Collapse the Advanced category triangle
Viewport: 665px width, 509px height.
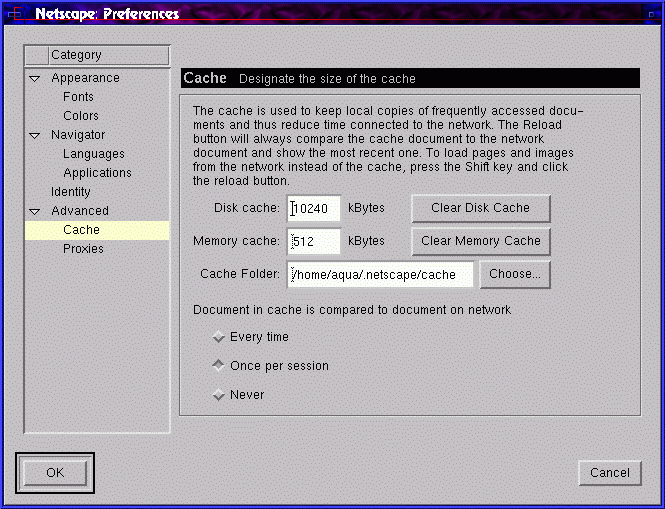point(35,211)
